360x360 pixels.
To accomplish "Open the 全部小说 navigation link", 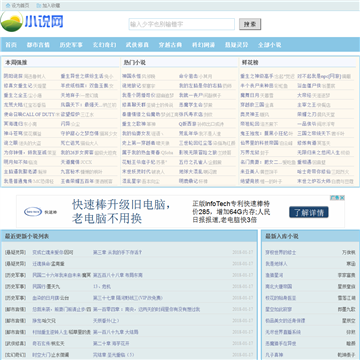I will (269, 45).
